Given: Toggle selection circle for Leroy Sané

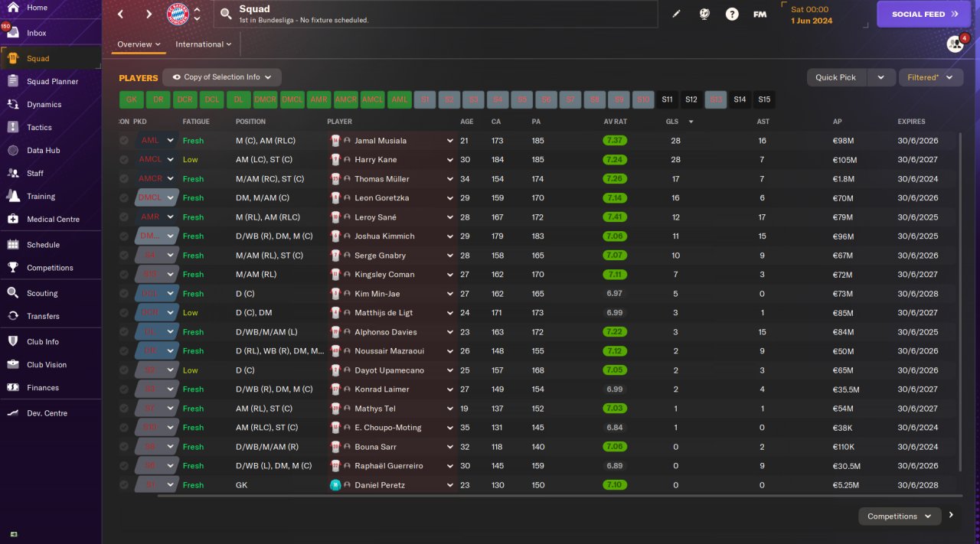Looking at the screenshot, I should click(x=124, y=217).
